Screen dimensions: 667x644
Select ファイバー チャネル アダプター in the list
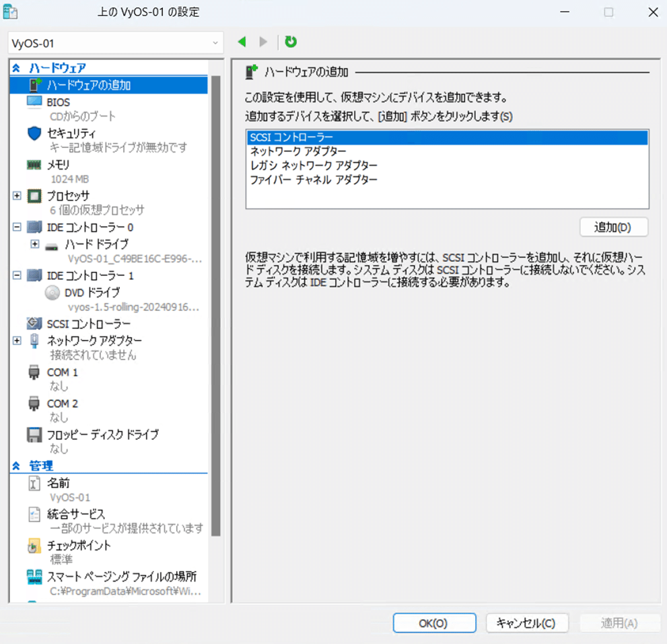[x=447, y=180]
